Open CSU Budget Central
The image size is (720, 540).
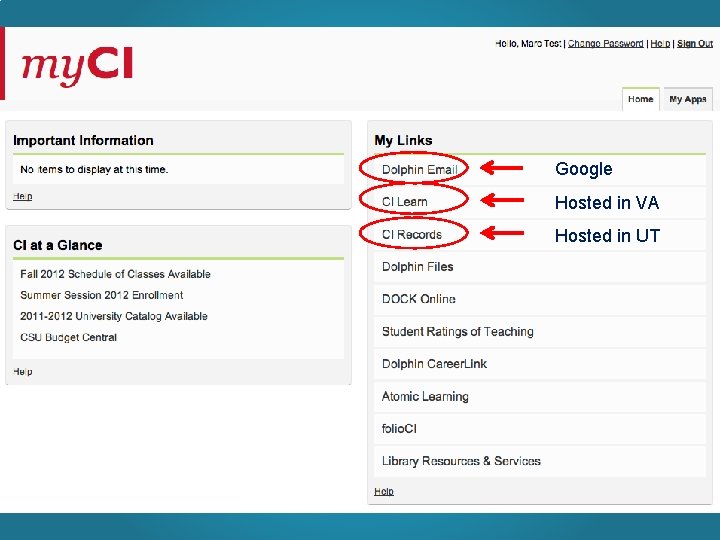click(68, 338)
